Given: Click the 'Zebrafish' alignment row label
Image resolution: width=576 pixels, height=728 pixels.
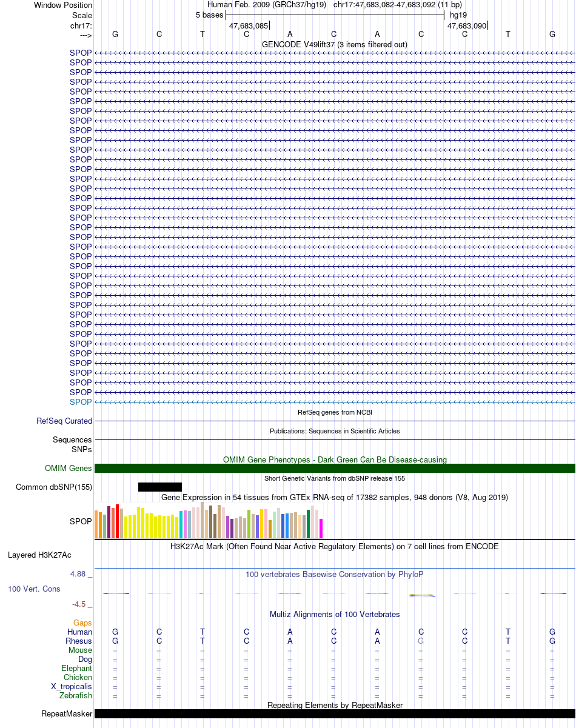Looking at the screenshot, I should coord(76,695).
